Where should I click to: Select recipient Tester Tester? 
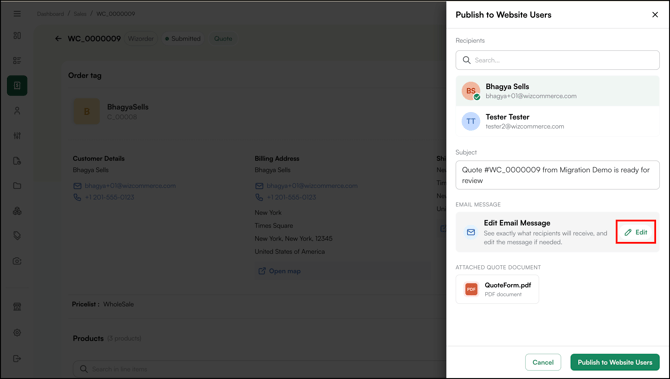coord(557,121)
